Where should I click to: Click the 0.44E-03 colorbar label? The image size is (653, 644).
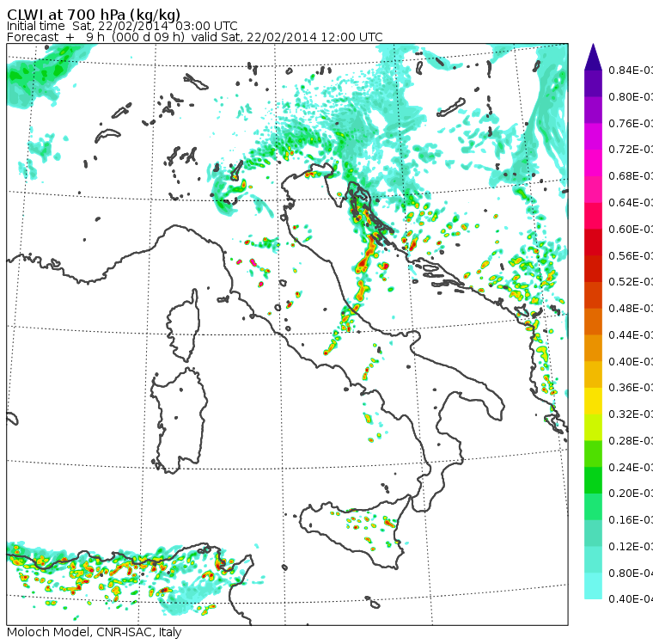point(631,335)
